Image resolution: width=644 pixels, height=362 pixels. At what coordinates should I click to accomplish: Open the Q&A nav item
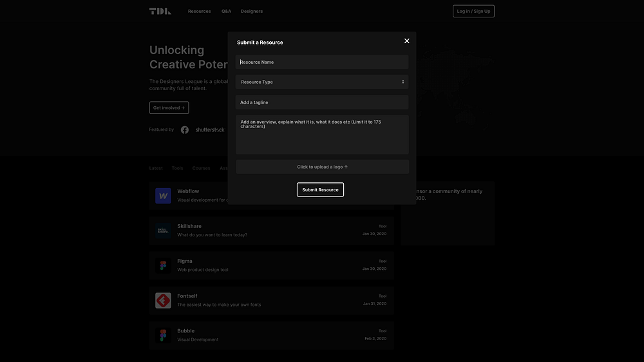226,11
